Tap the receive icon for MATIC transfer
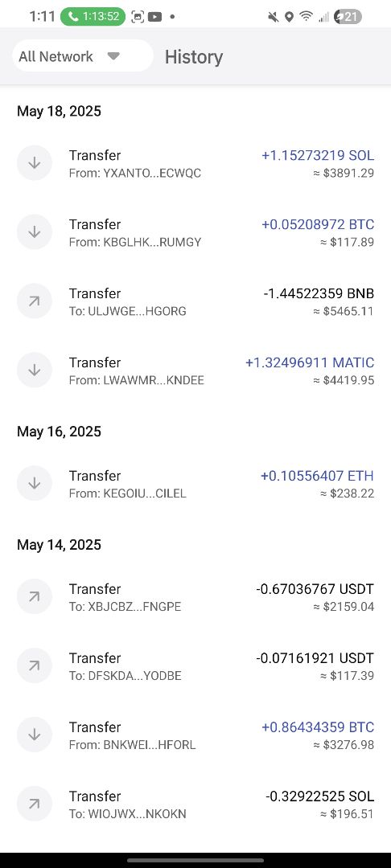This screenshot has height=868, width=391. click(x=35, y=371)
